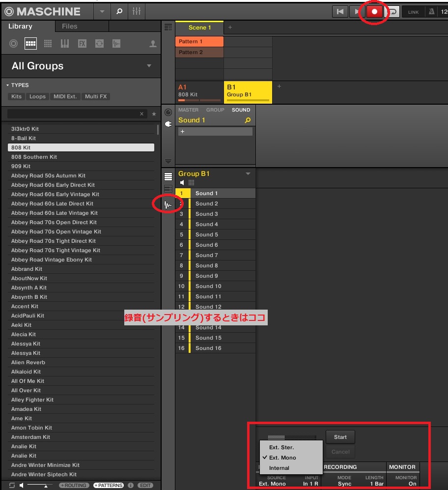Select the Instruments keyboard icon in Library
448x490 pixels.
click(x=65, y=44)
